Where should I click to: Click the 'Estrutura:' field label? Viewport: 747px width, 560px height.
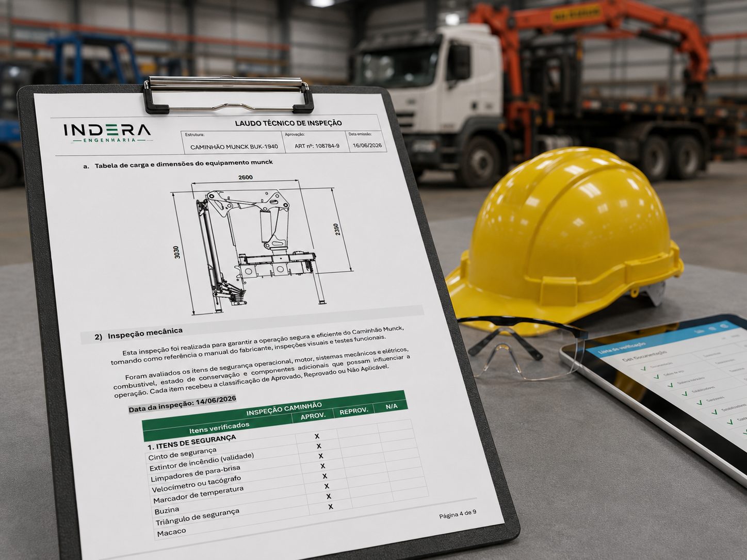194,135
